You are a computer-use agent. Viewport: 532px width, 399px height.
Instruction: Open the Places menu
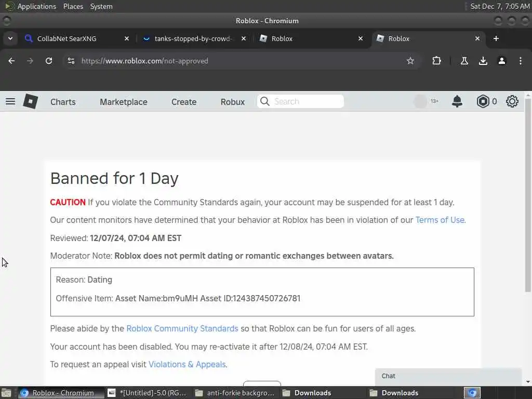tap(73, 6)
